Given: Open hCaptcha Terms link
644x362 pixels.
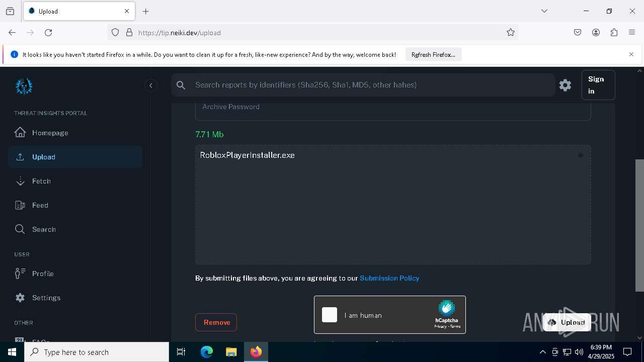Looking at the screenshot, I should click(455, 326).
